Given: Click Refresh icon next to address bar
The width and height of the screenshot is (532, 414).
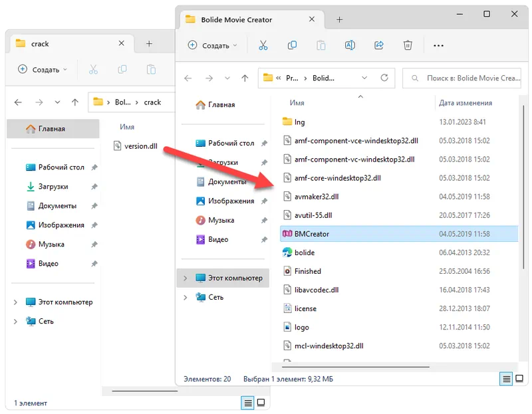Looking at the screenshot, I should click(384, 78).
